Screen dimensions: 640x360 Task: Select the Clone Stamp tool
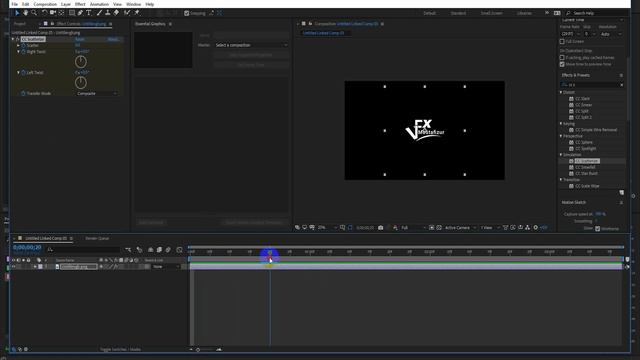pyautogui.click(x=108, y=13)
